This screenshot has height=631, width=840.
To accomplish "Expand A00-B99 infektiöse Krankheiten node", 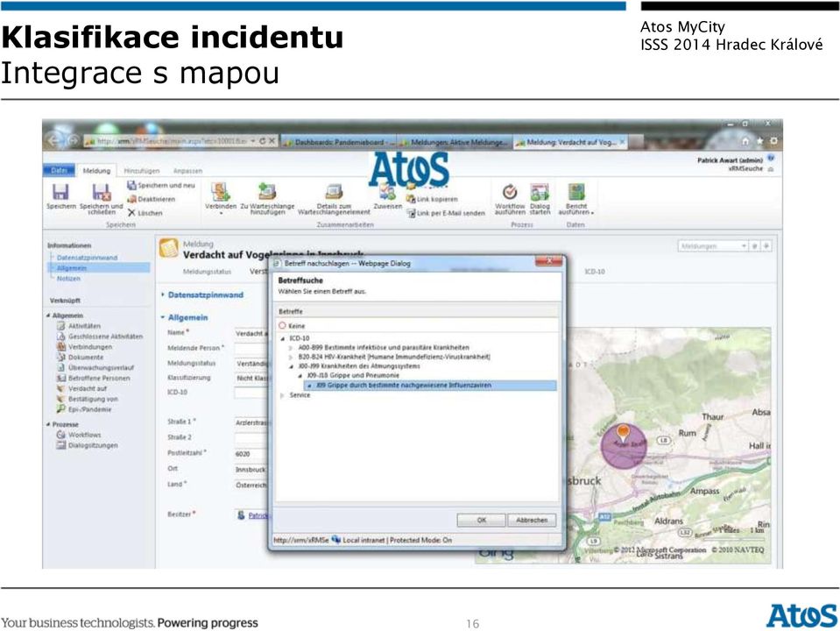I will point(291,348).
